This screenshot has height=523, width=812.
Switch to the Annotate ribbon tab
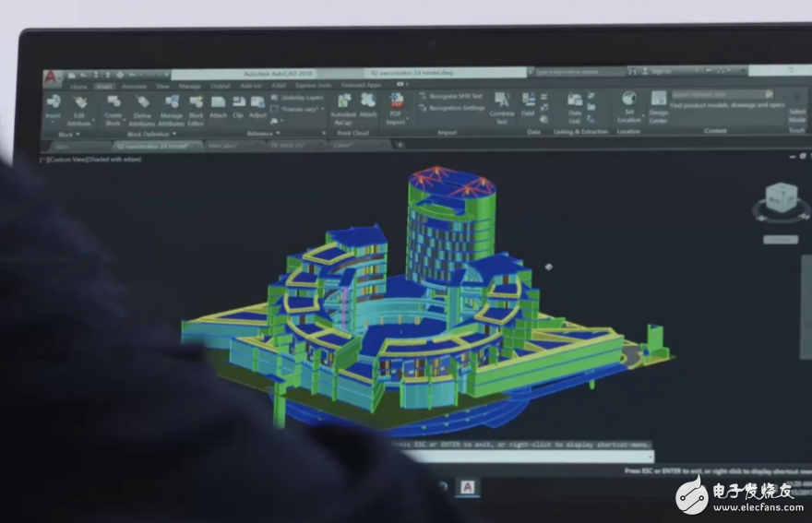pyautogui.click(x=134, y=86)
